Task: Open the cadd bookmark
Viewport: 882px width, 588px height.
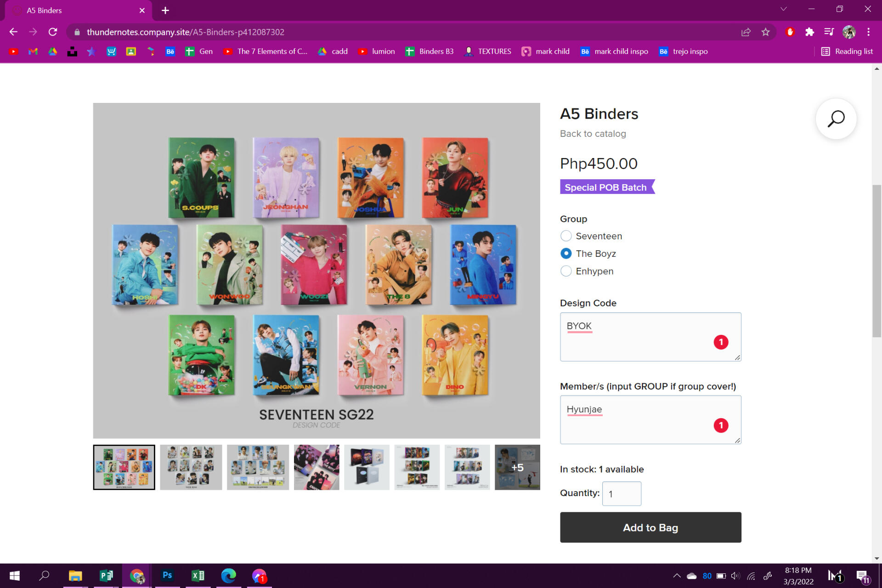Action: (333, 51)
